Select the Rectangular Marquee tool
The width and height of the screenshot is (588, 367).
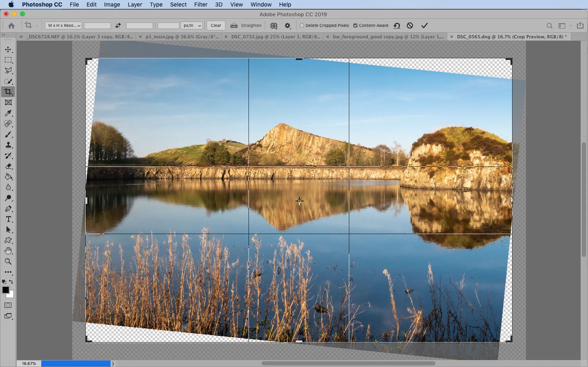8,60
